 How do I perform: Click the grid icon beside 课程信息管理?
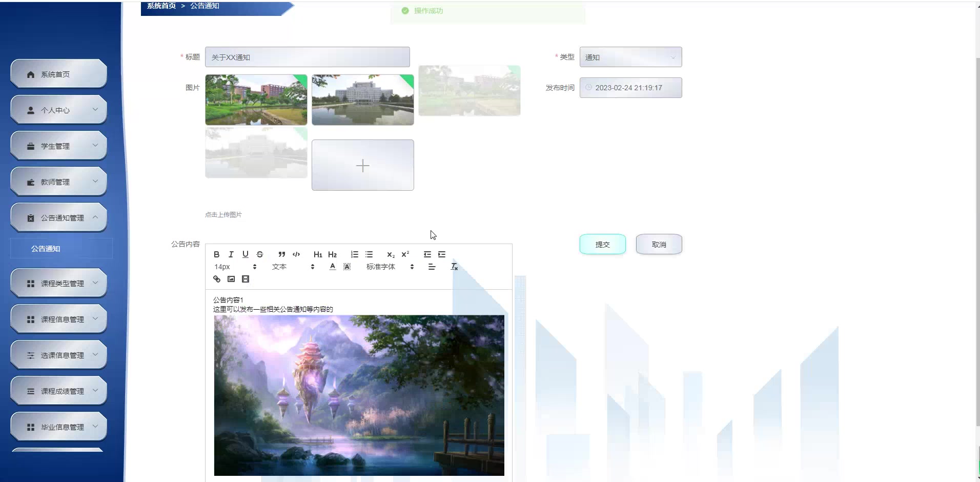[31, 319]
